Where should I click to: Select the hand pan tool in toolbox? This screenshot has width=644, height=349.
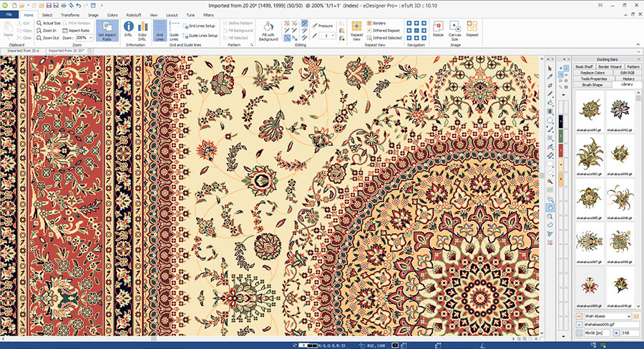[550, 207]
